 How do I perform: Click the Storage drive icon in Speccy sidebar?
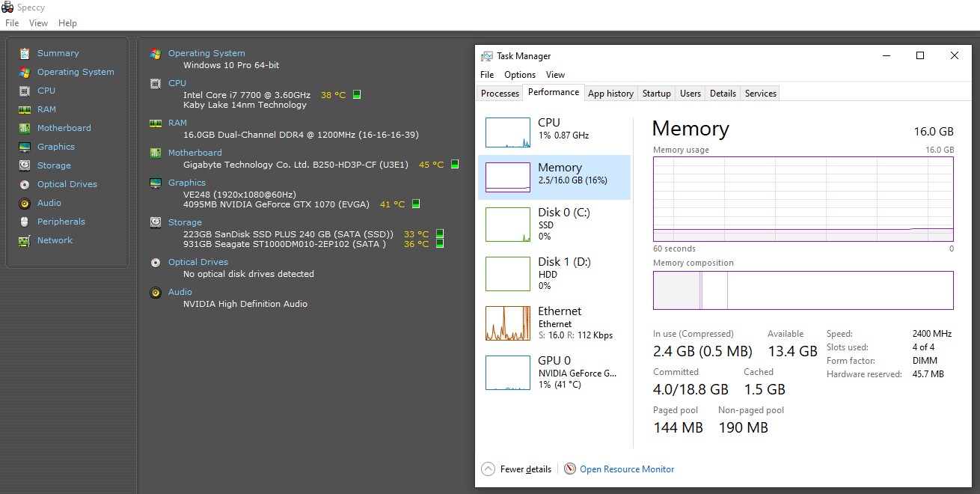point(25,165)
